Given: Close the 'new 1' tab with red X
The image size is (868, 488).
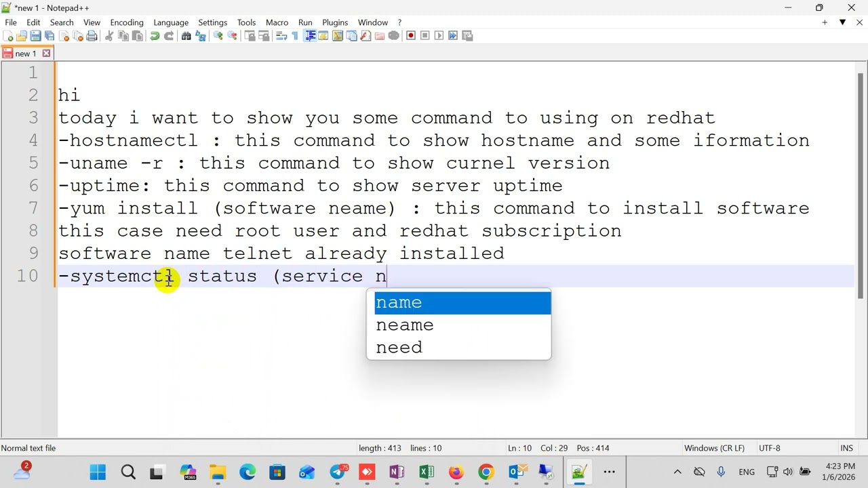Looking at the screenshot, I should (x=46, y=54).
